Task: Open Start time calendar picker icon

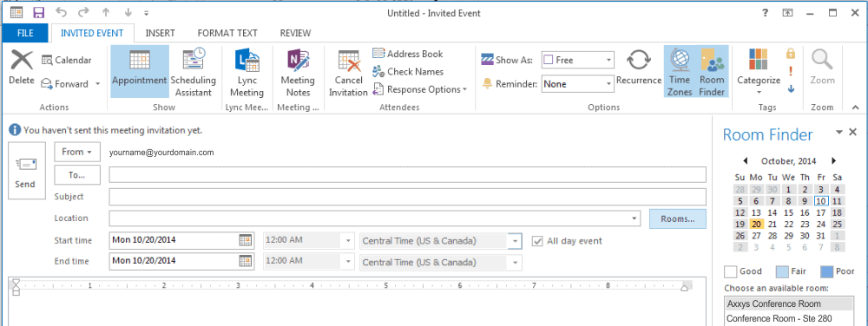Action: (245, 241)
